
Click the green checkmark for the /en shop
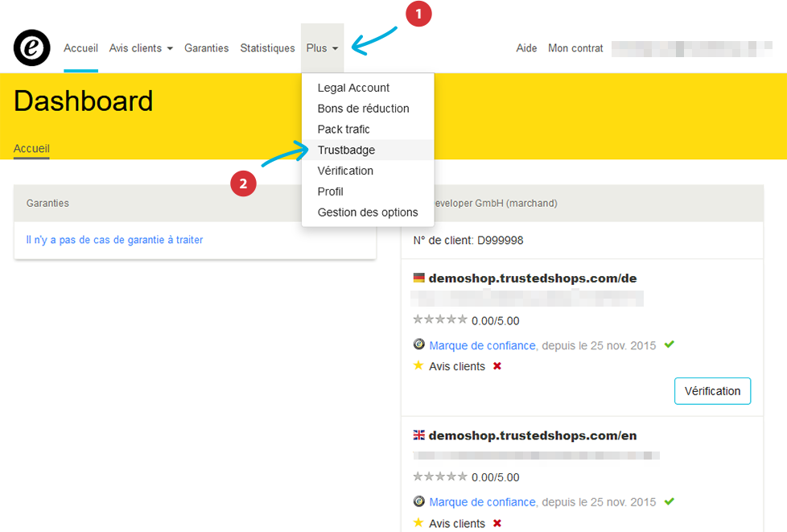(x=669, y=501)
